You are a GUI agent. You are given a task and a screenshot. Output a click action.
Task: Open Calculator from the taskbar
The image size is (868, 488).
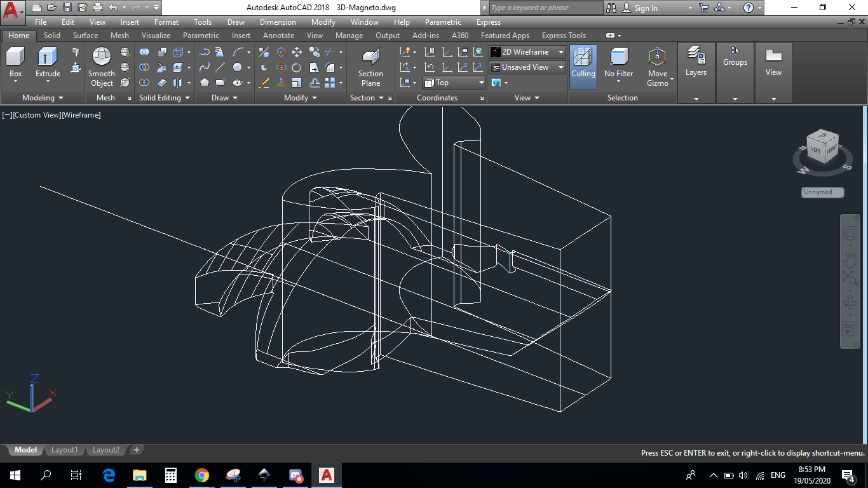170,475
